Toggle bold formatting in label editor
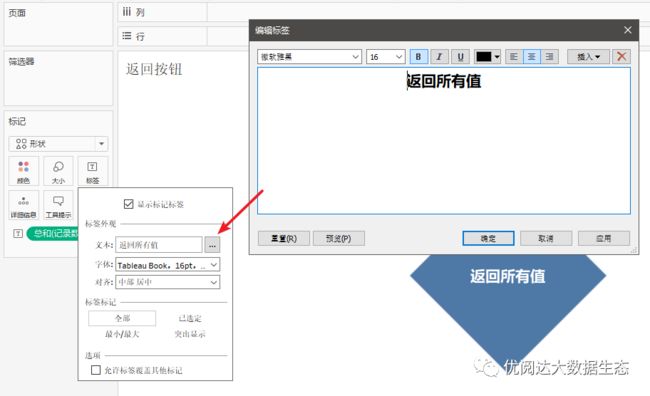The width and height of the screenshot is (650, 396). (x=419, y=56)
